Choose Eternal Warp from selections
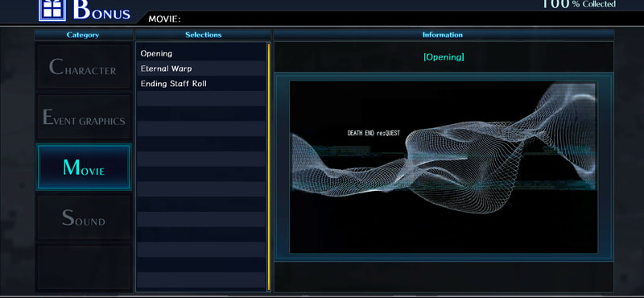Screen dimensions: 644x298 click(x=200, y=68)
